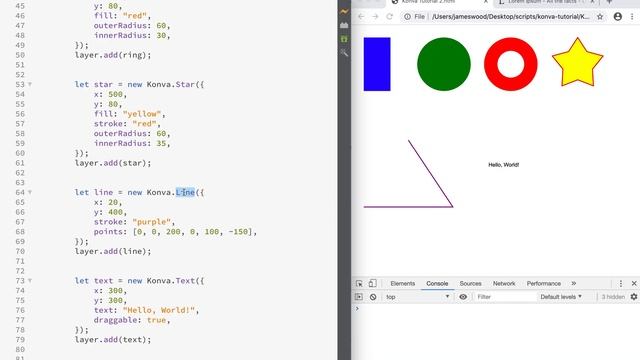Screen dimensions: 640x360
Task: Open the DevTools customize three-dot menu
Action: 621,283
